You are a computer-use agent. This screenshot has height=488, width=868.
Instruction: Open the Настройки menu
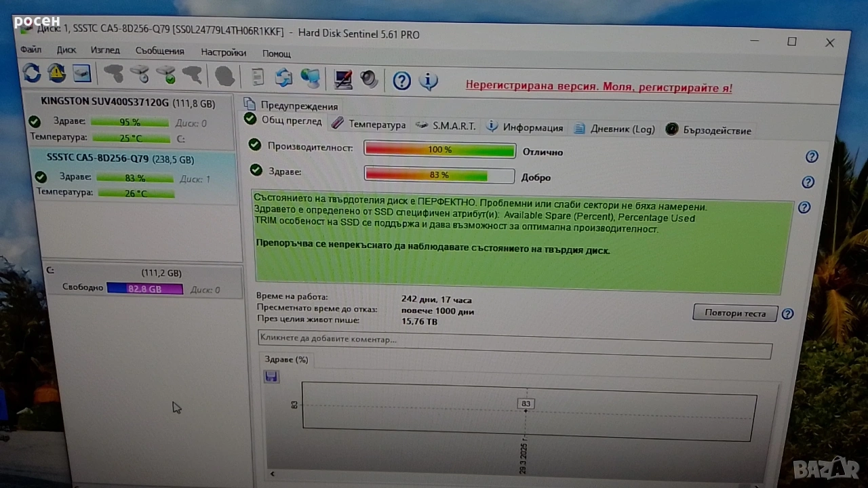tap(223, 52)
